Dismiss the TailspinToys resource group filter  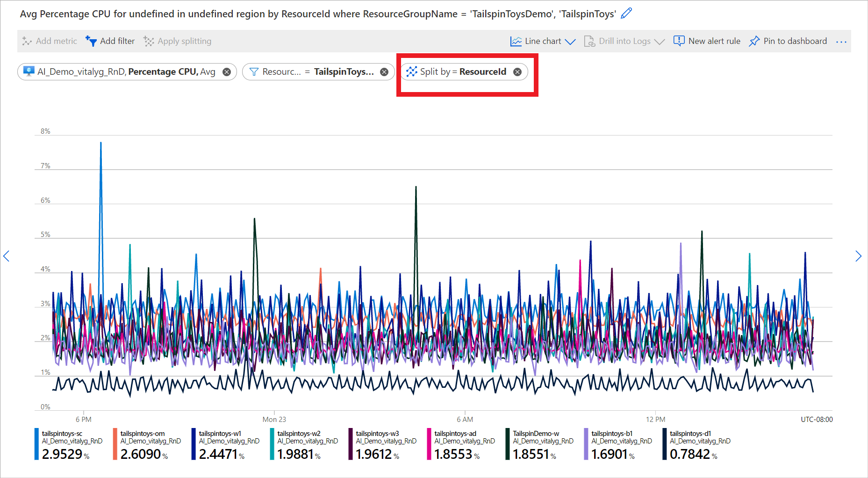384,71
